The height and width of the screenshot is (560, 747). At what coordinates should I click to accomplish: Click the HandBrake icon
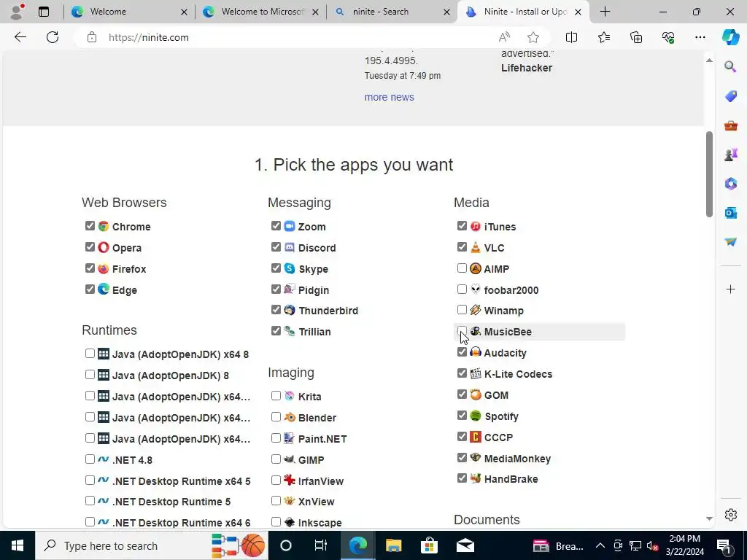point(476,478)
